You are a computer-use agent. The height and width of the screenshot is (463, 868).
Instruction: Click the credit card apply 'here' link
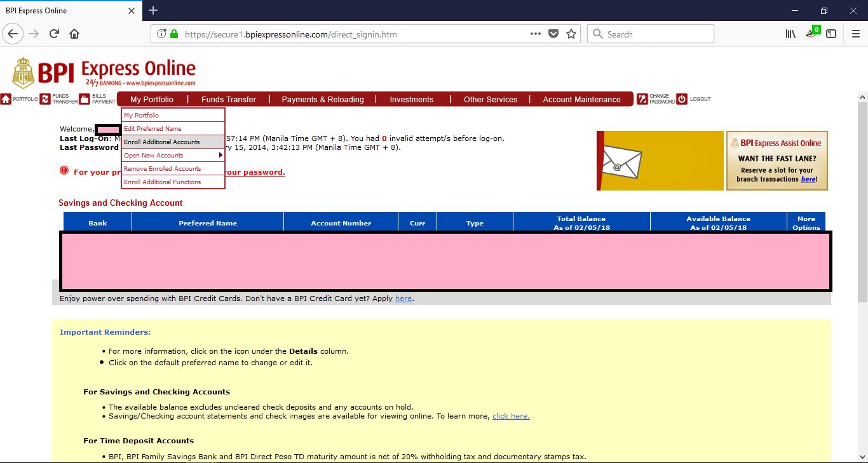coord(403,298)
